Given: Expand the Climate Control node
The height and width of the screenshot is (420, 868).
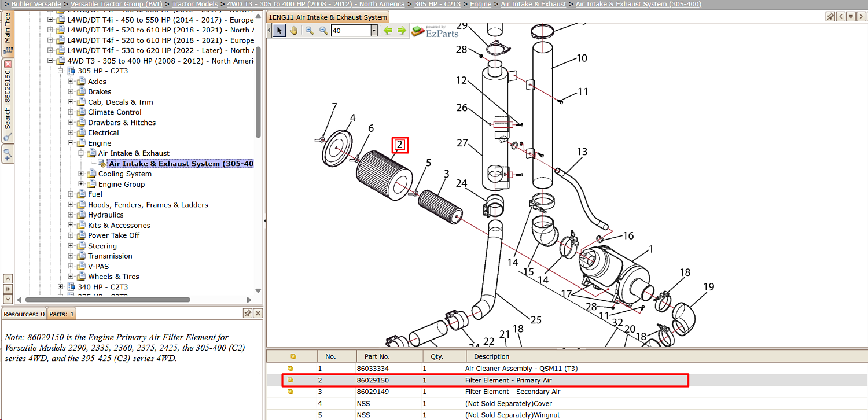Looking at the screenshot, I should tap(71, 112).
